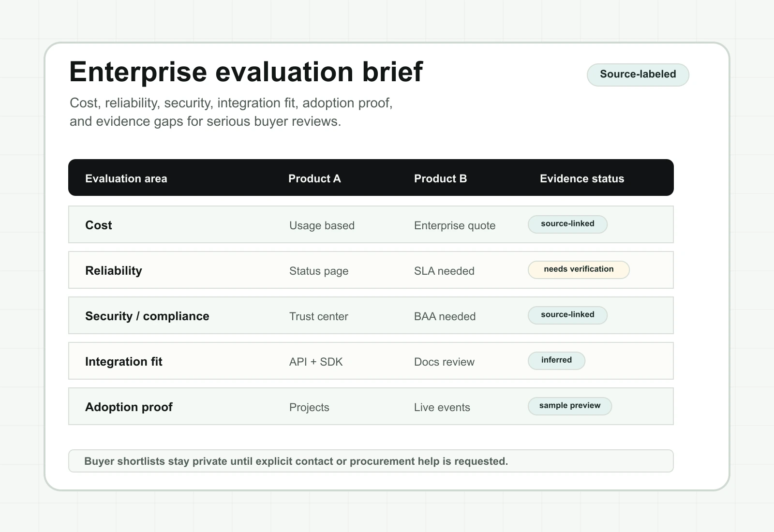Select the Enterprise evaluation brief heading
The image size is (774, 532).
(x=246, y=72)
